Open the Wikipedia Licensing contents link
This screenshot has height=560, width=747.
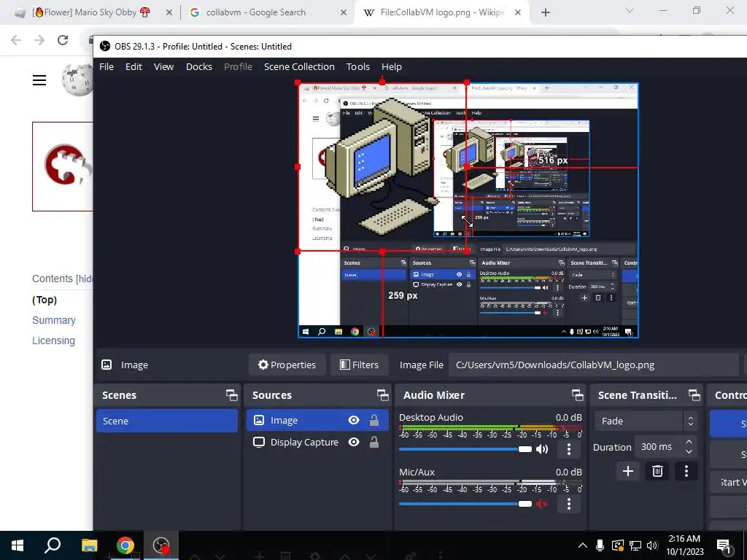53,341
